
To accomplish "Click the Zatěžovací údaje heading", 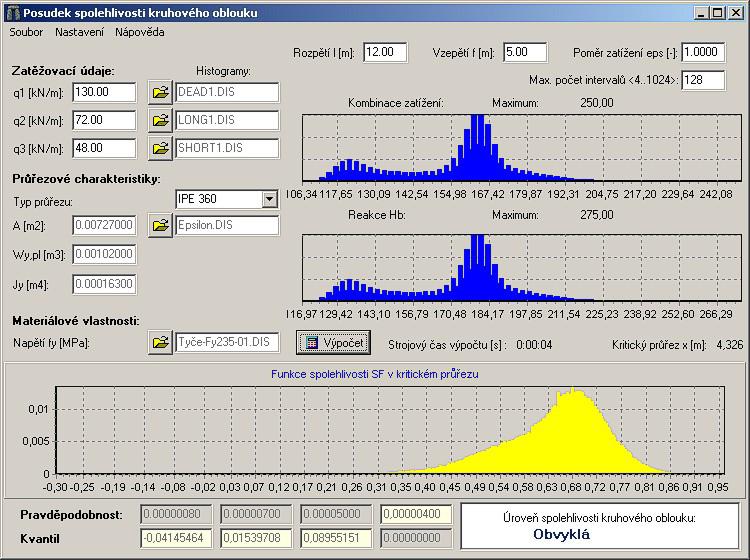I will [63, 71].
